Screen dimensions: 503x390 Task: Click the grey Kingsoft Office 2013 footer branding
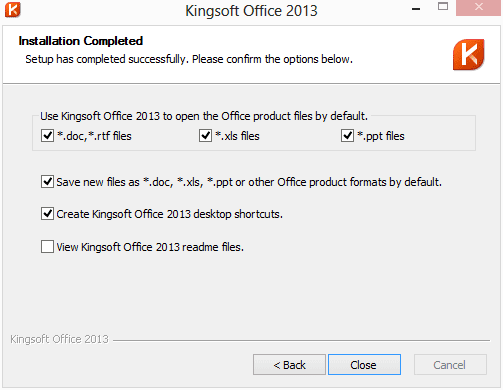59,339
